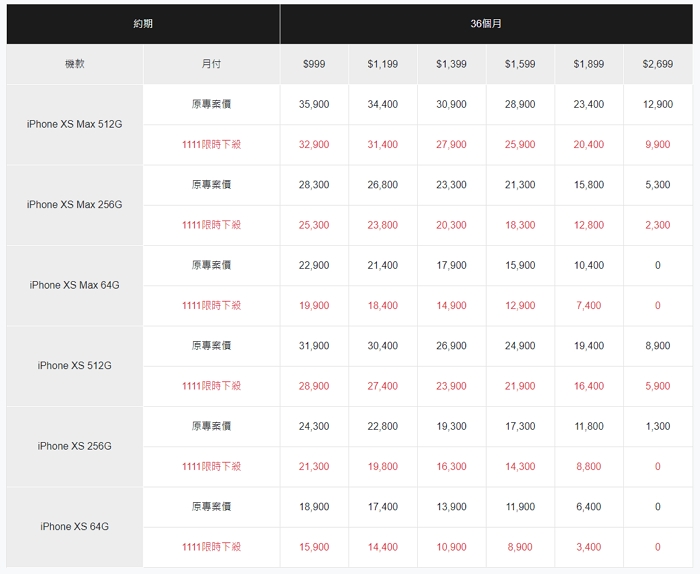Click the $1,399 plan column header

451,64
